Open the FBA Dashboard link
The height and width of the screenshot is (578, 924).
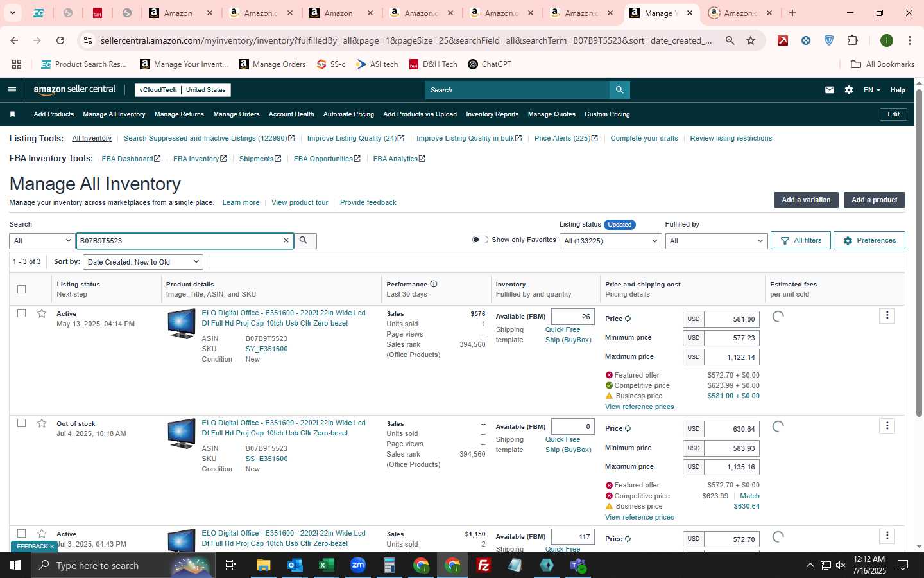(x=131, y=159)
